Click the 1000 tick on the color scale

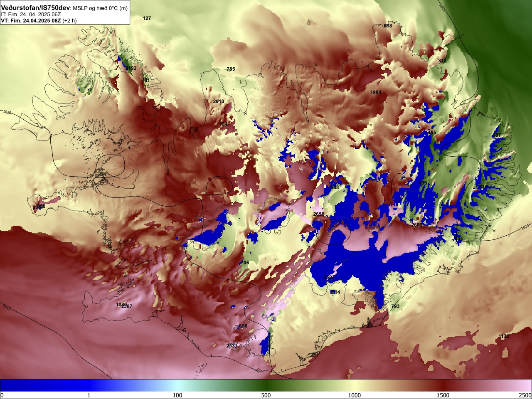pos(355,395)
